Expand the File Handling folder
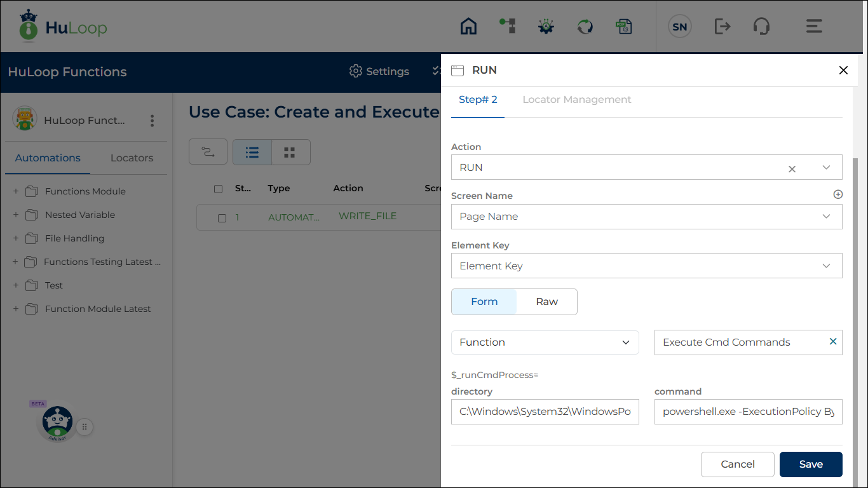This screenshot has height=488, width=868. coord(16,238)
